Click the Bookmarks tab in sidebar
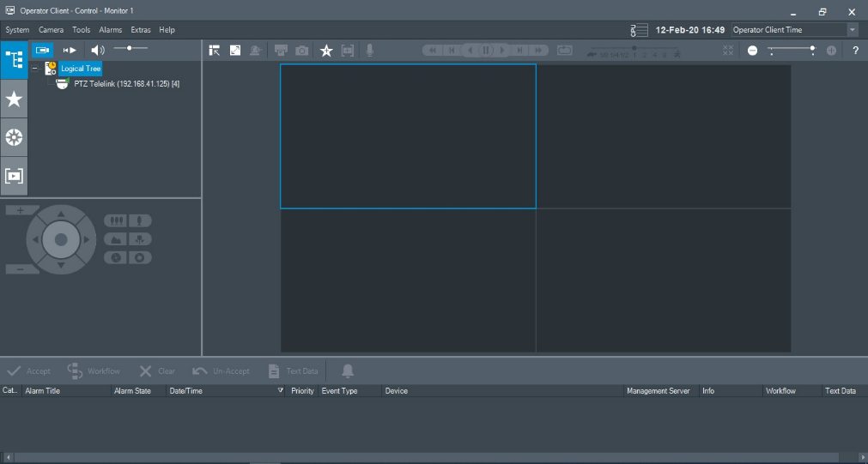 click(15, 176)
